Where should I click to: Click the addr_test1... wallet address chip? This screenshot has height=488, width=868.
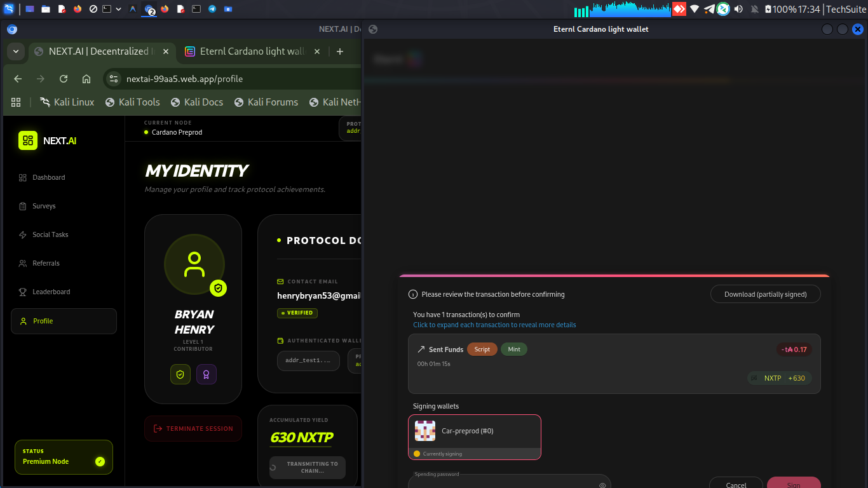coord(308,360)
